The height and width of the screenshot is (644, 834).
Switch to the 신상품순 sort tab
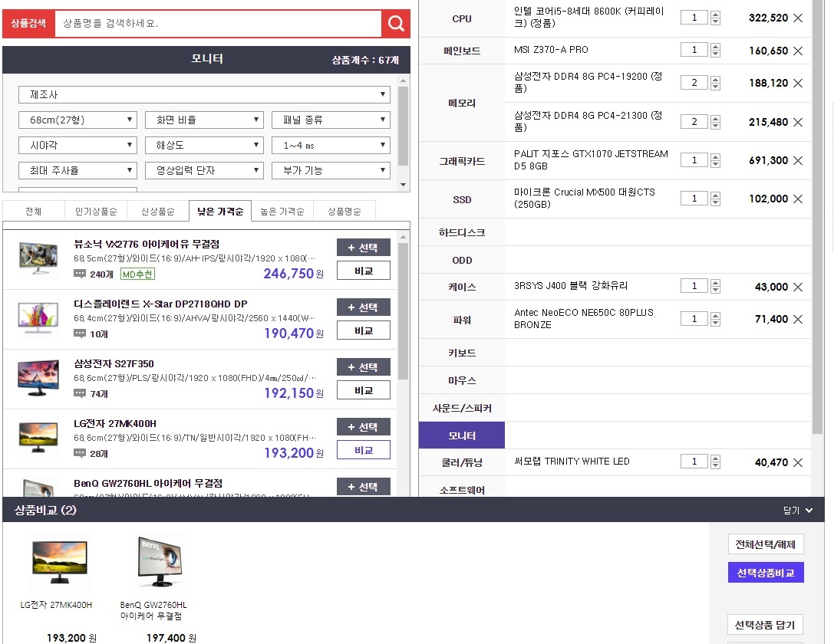(158, 212)
